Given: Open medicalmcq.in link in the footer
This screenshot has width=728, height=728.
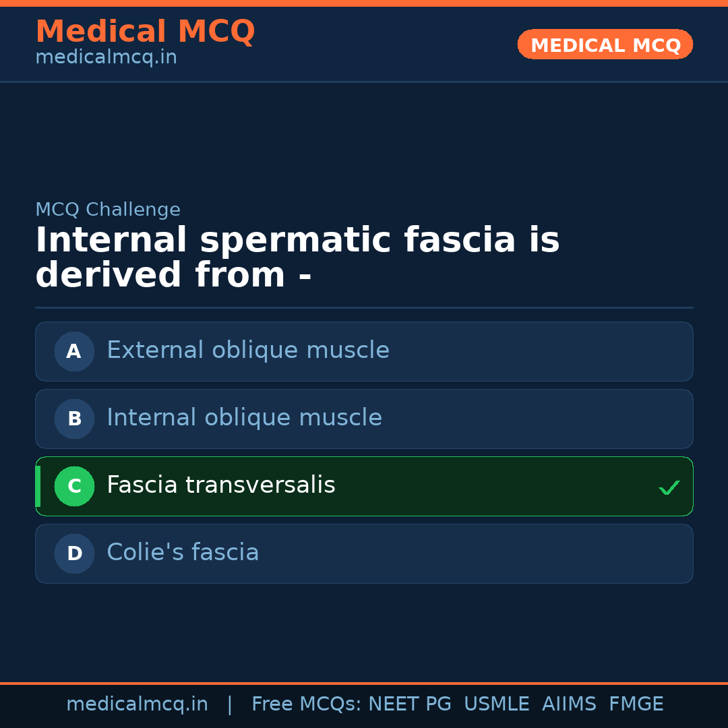Looking at the screenshot, I should click(137, 704).
